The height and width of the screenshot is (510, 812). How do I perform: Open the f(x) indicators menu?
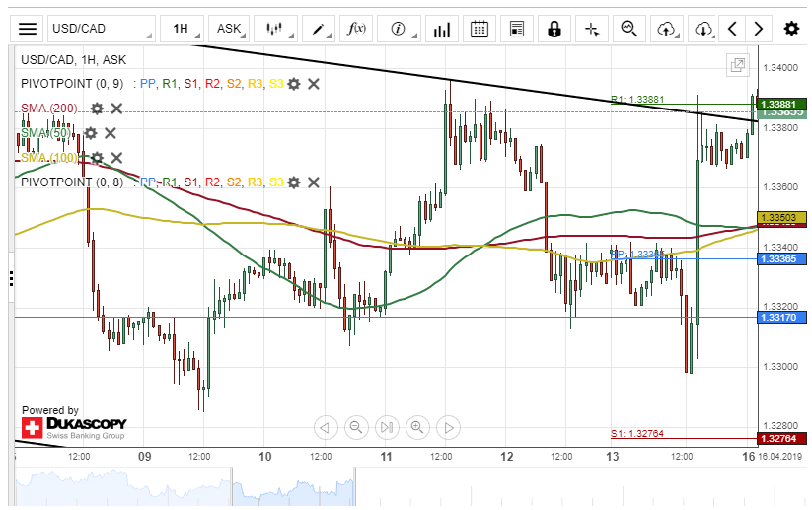pyautogui.click(x=356, y=29)
